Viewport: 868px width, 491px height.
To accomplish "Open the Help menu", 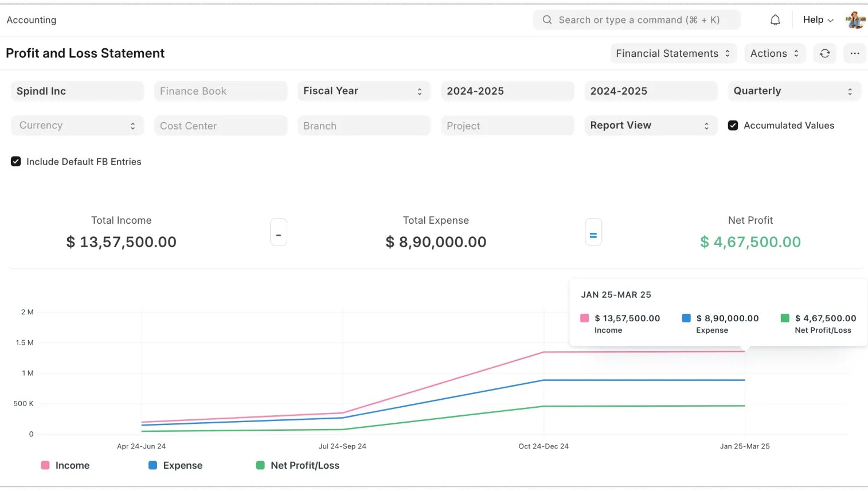I will [x=818, y=20].
